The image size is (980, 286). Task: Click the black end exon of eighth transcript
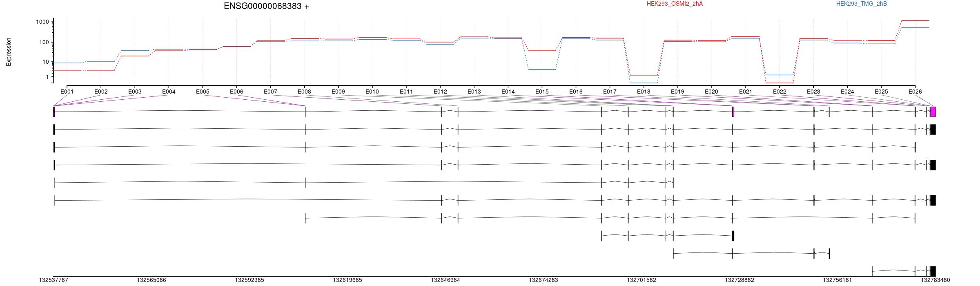click(x=733, y=236)
